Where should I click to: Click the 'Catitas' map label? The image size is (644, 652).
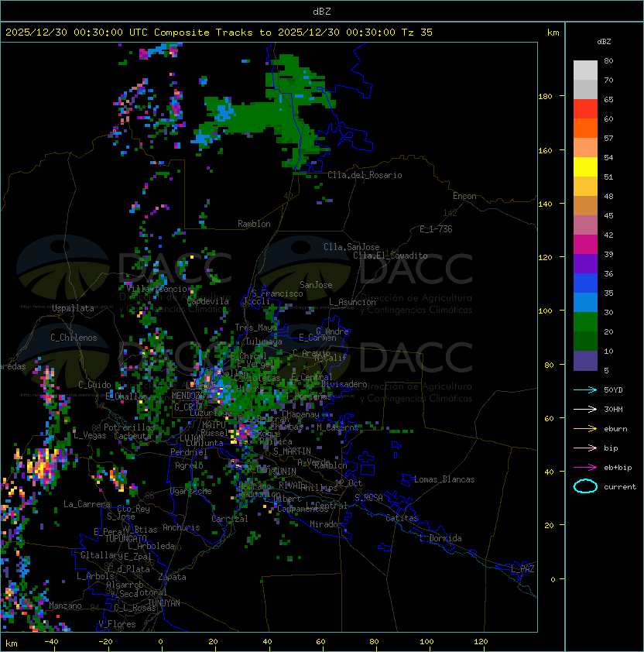coord(402,518)
